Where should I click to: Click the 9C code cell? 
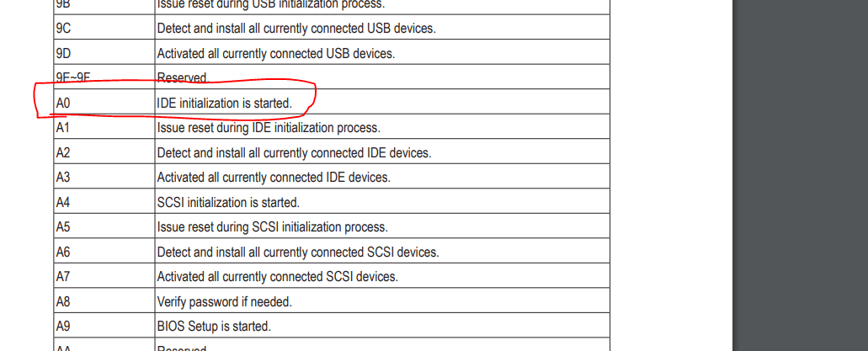click(x=104, y=27)
